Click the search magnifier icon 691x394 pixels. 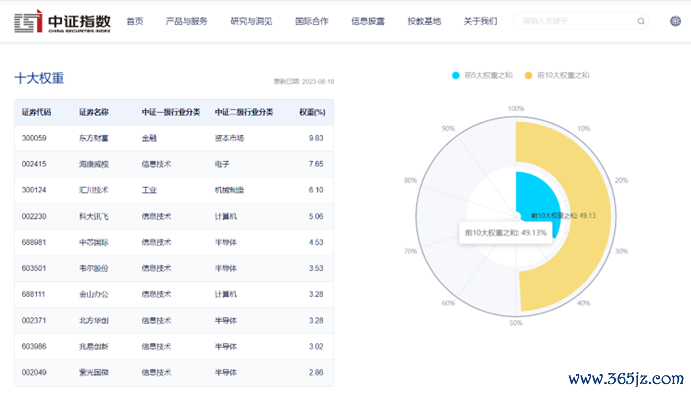[641, 21]
